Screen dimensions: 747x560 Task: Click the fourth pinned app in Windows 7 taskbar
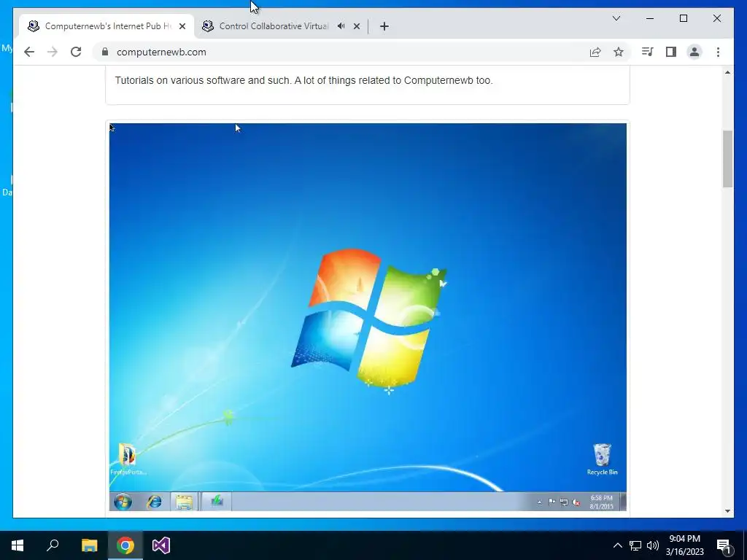[x=217, y=502]
